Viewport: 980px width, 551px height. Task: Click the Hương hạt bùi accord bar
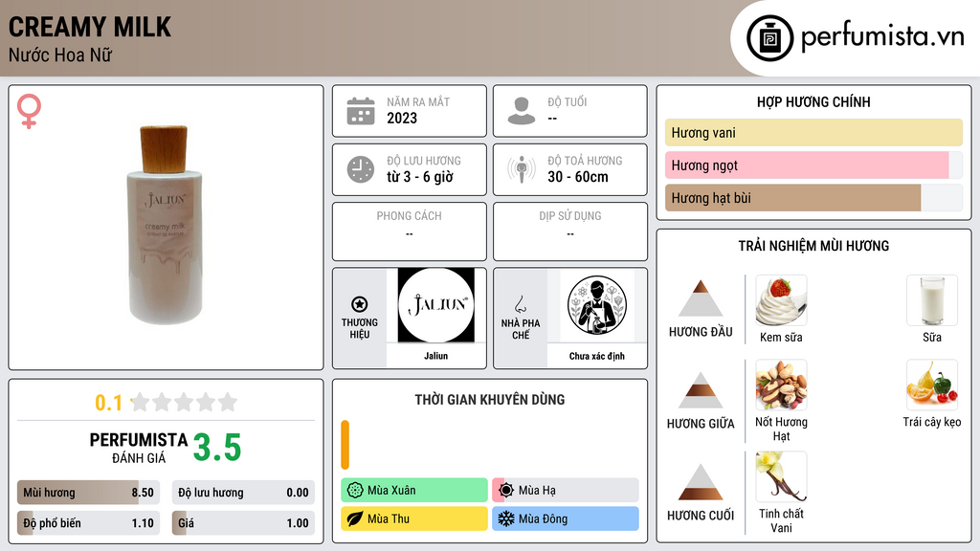pyautogui.click(x=813, y=197)
